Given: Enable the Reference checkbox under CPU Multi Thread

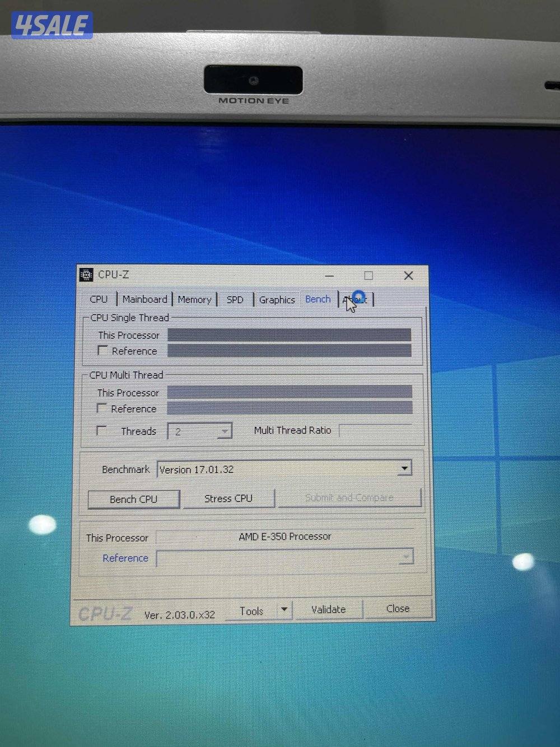Looking at the screenshot, I should point(103,408).
